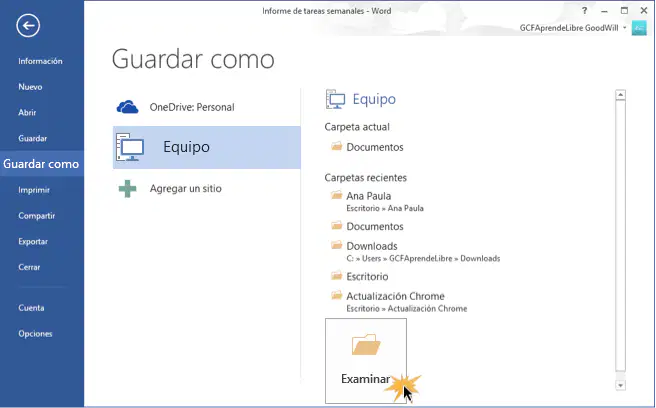Click the back arrow circle icon
Viewport: 656px width, 408px height.
28,26
